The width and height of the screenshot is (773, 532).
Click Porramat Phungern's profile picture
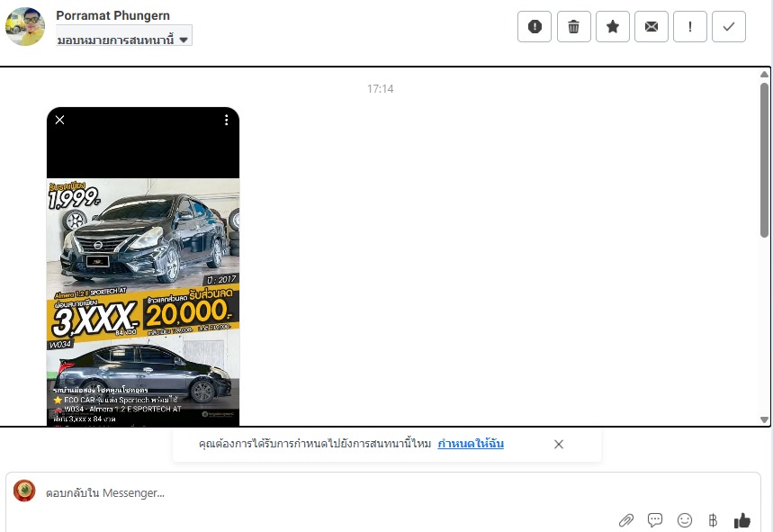coord(25,27)
